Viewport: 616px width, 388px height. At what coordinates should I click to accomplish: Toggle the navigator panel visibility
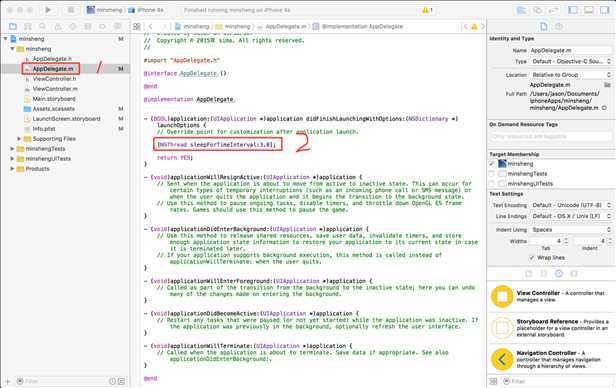coord(573,10)
